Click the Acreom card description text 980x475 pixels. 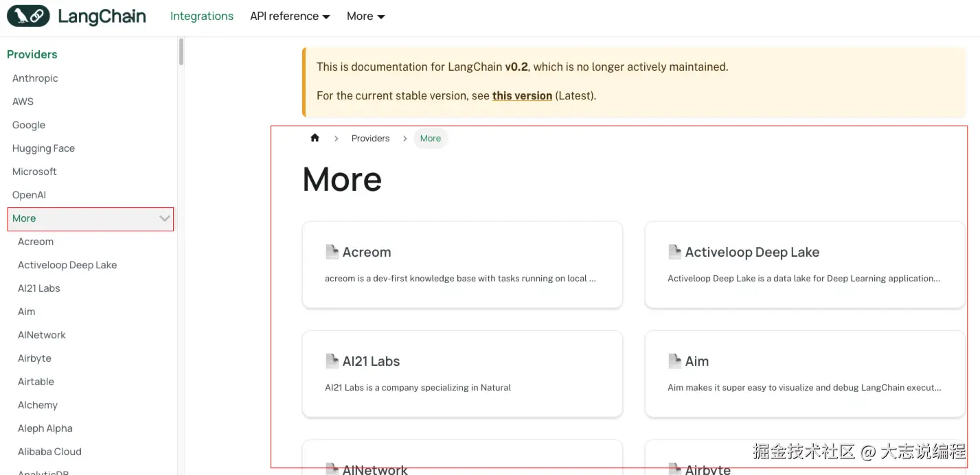460,279
